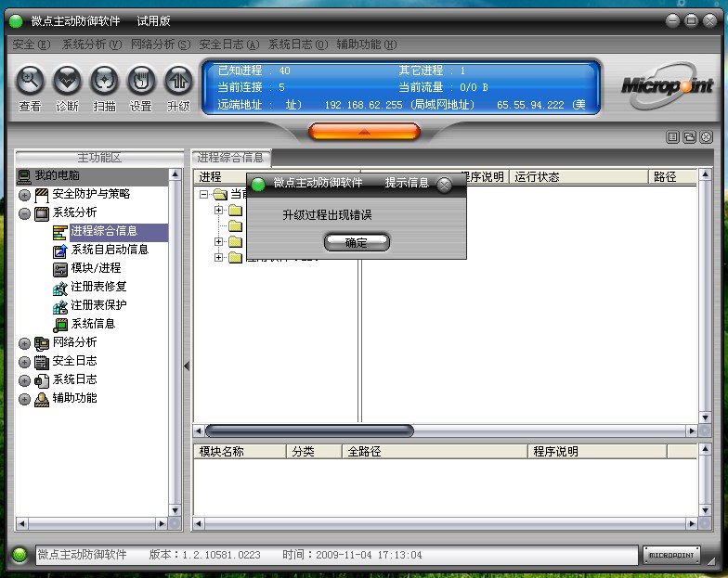Click the 运行状态 column header
The height and width of the screenshot is (578, 728).
pyautogui.click(x=579, y=176)
